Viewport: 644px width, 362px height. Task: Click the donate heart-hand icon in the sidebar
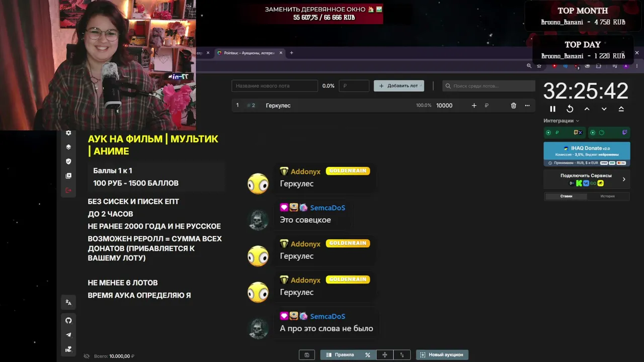pyautogui.click(x=68, y=349)
